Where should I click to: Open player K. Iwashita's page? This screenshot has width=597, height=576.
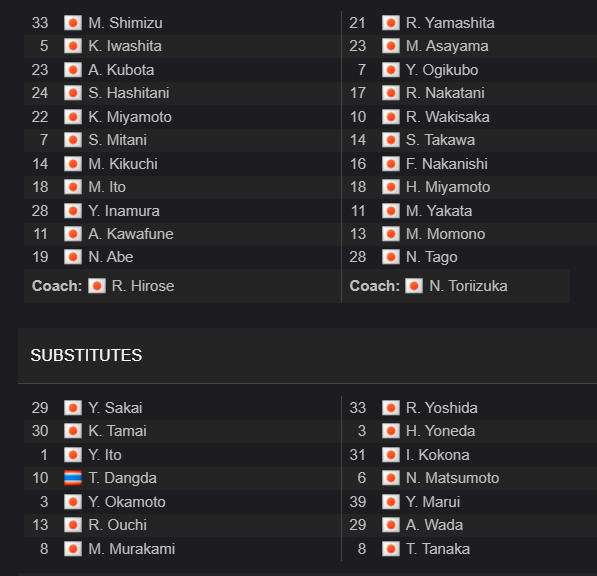pos(125,46)
